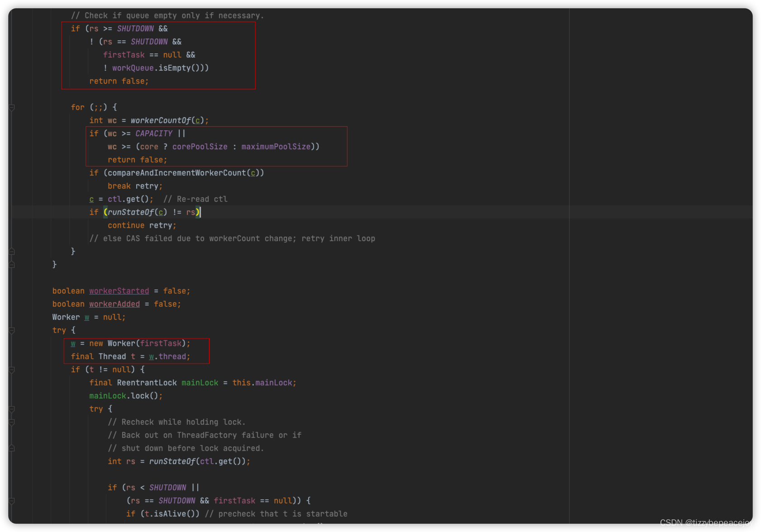Collapse the for (;;) loop fold marker
The width and height of the screenshot is (761, 532).
(x=12, y=108)
